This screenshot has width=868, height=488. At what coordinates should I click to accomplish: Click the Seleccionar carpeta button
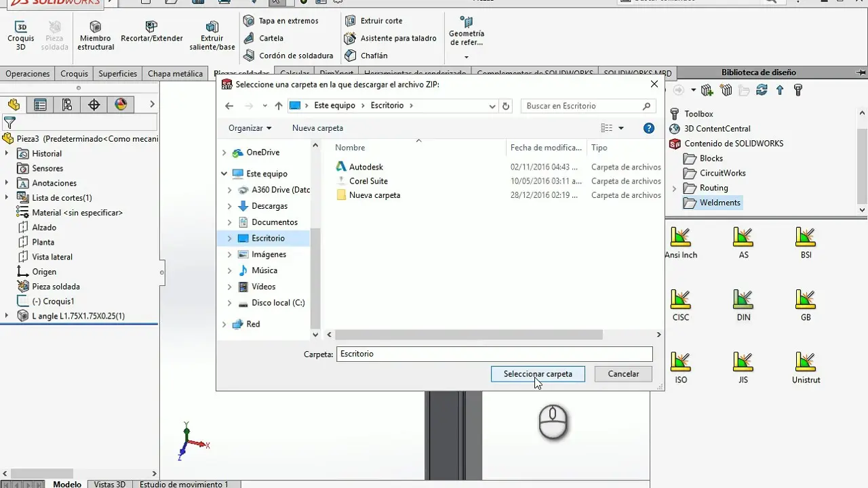538,373
